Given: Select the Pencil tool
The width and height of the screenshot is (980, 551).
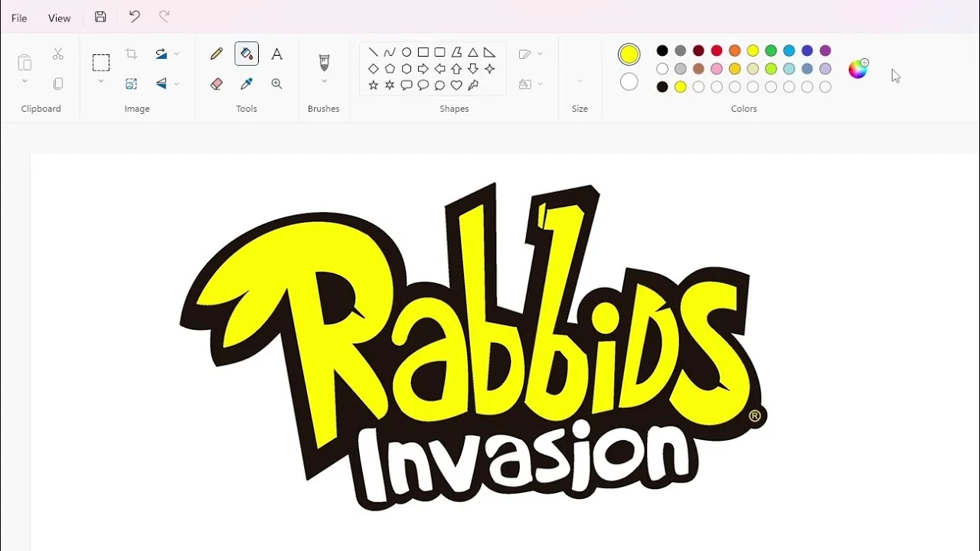Looking at the screenshot, I should [217, 54].
